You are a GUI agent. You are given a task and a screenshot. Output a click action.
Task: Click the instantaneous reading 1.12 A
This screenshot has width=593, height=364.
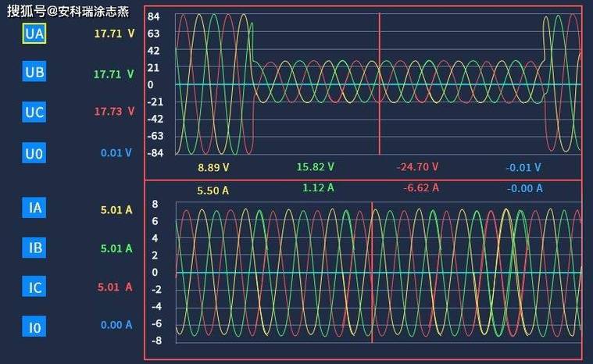(x=318, y=187)
